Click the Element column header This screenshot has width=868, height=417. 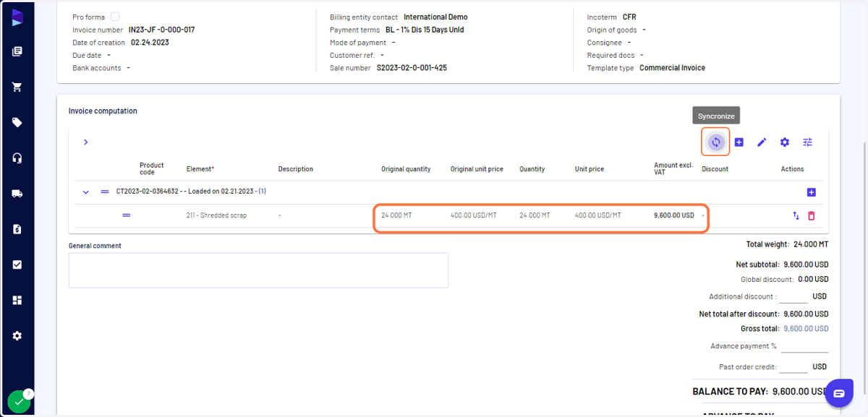click(x=200, y=169)
